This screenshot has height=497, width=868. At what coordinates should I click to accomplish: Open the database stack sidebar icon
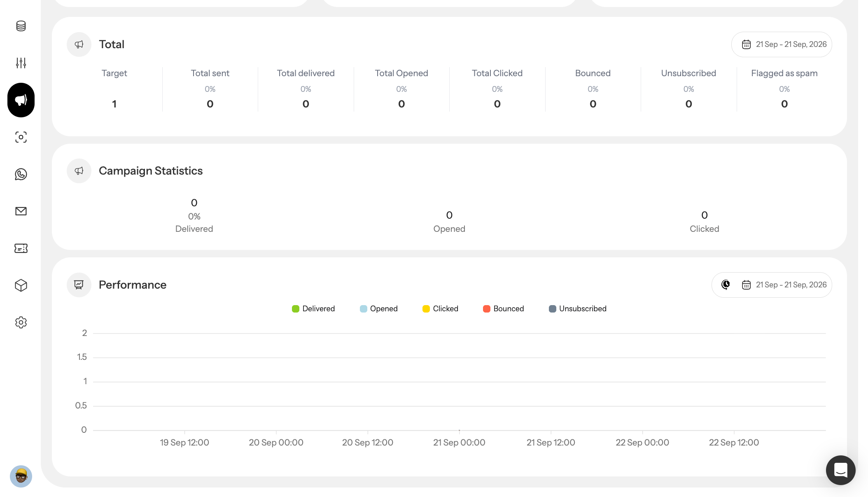pos(21,26)
